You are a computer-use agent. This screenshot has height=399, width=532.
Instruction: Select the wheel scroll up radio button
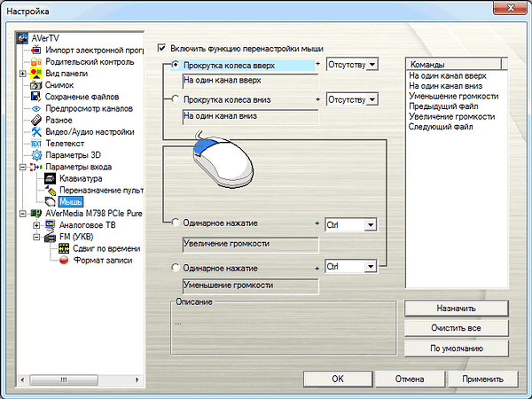176,65
